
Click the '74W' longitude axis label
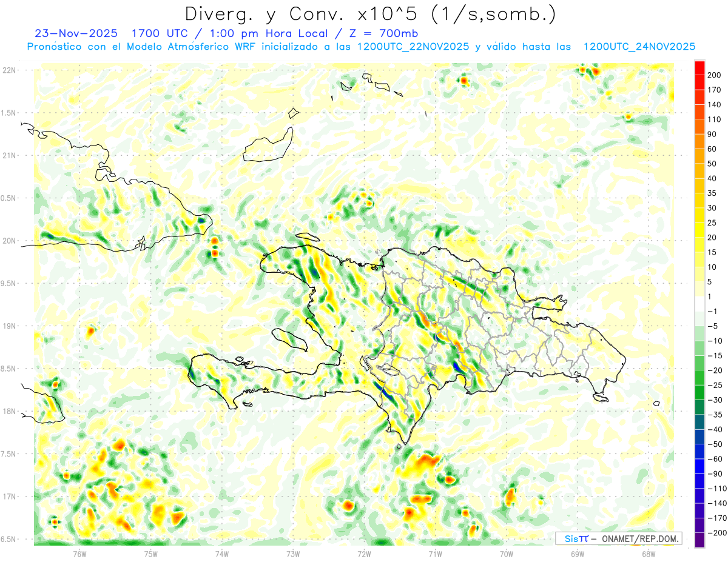point(222,554)
